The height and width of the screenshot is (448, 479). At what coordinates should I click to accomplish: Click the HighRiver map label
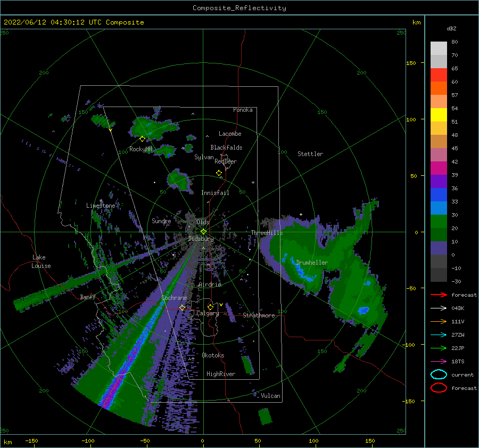click(221, 374)
